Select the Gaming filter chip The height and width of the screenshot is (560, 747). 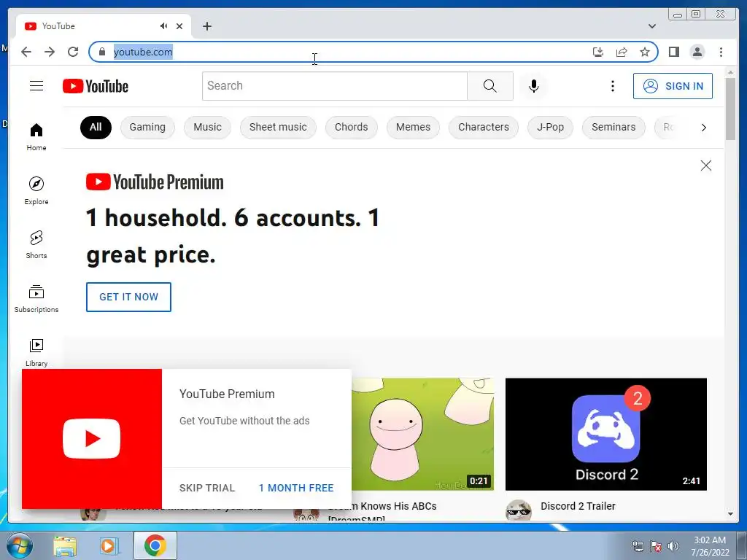click(x=147, y=127)
